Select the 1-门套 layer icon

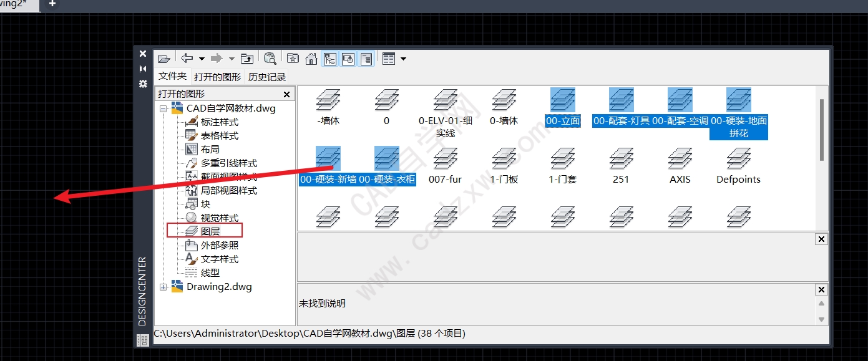tap(563, 158)
